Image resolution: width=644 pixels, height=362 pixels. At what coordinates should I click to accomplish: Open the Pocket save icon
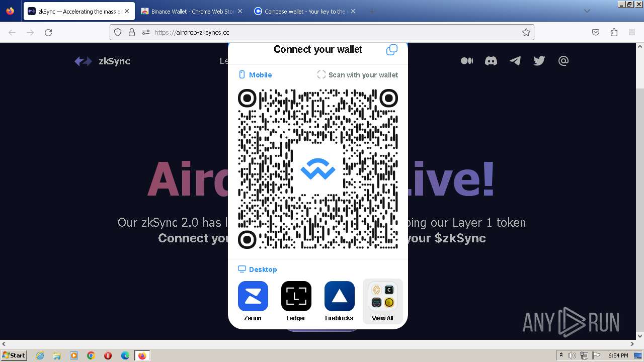coord(596,32)
